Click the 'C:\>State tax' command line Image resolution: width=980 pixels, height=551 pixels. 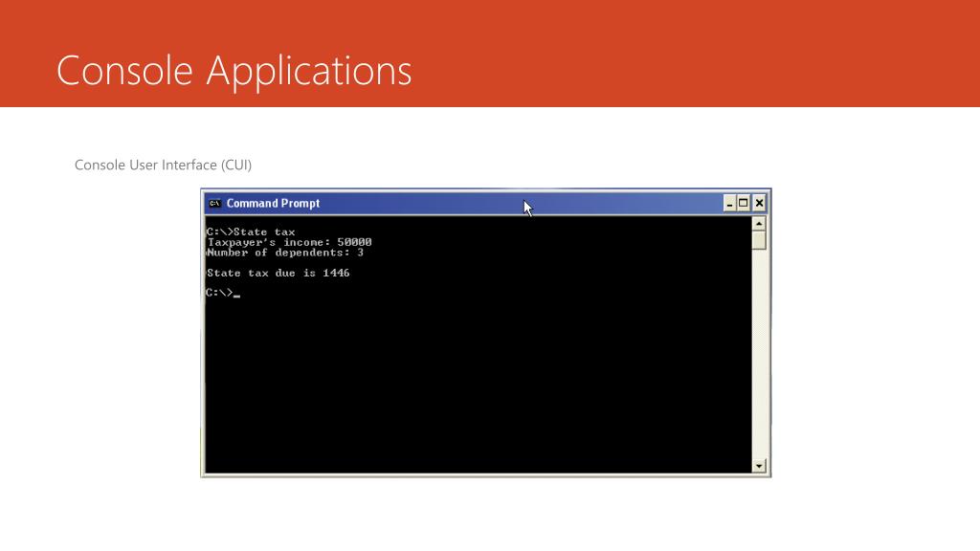[x=251, y=231]
